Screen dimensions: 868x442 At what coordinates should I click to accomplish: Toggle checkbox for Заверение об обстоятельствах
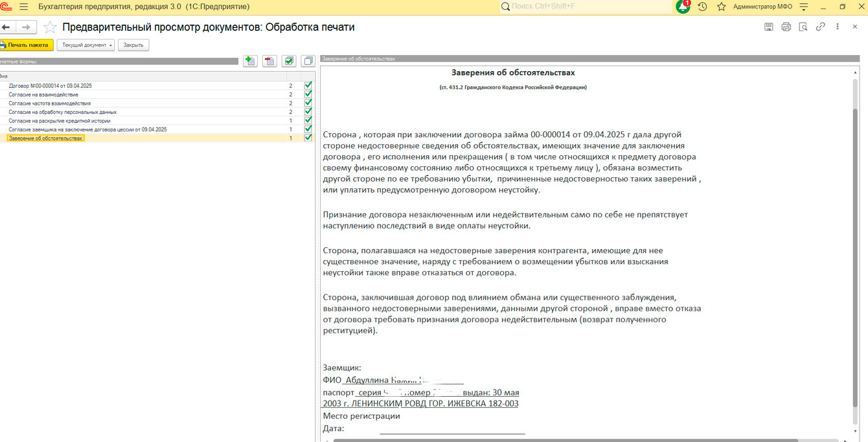308,138
